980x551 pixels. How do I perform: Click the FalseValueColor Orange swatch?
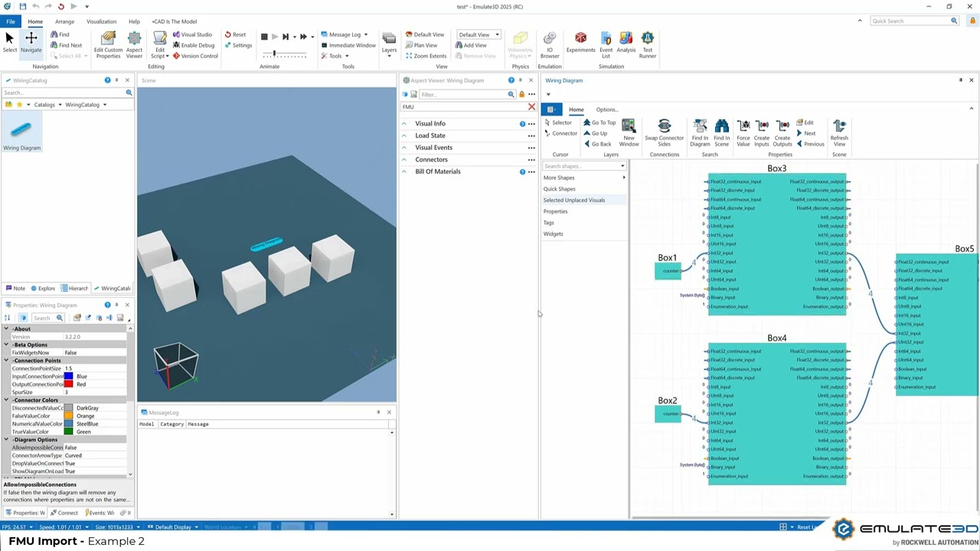pos(69,416)
